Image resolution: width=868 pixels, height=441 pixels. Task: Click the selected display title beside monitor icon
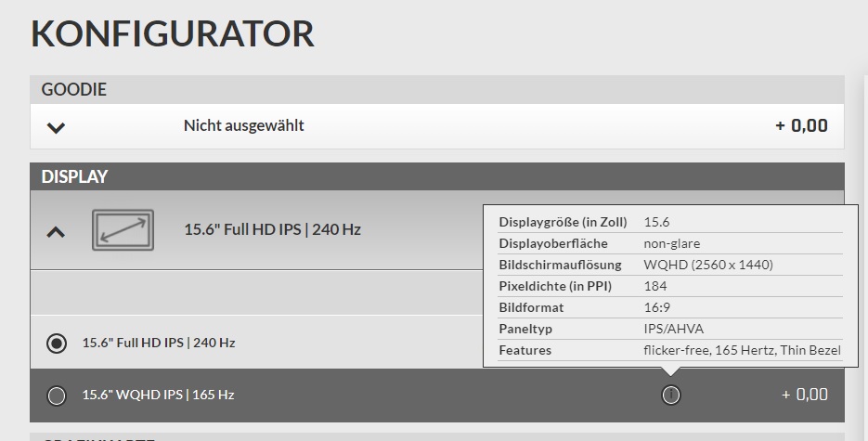[x=272, y=229]
